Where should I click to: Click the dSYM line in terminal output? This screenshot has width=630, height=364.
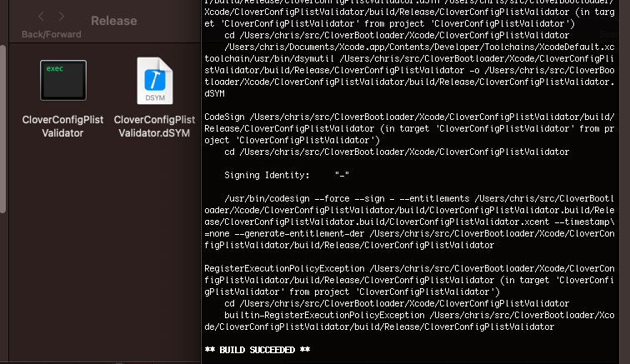[x=214, y=93]
